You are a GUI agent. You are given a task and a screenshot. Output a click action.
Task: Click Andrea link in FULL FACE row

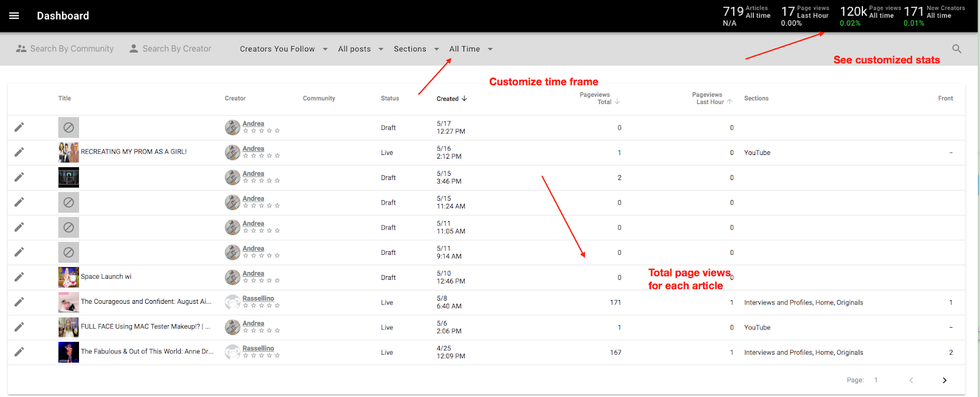(253, 323)
